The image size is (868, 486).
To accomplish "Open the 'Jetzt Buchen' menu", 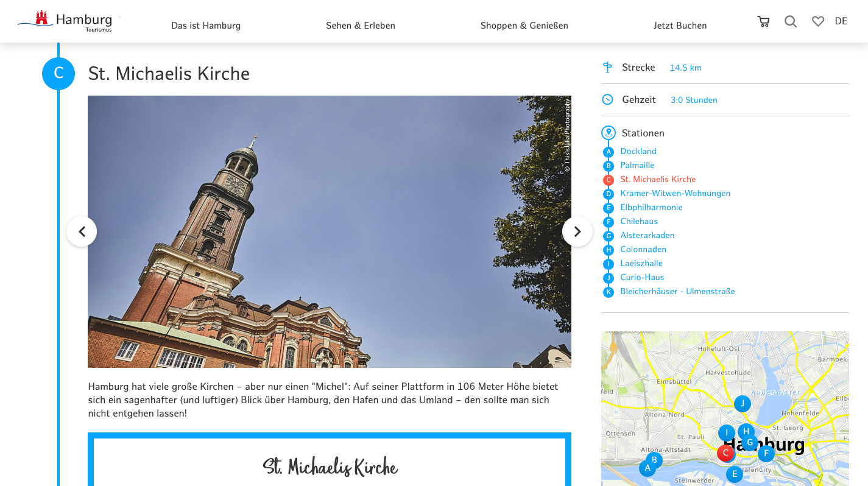I will pyautogui.click(x=680, y=26).
